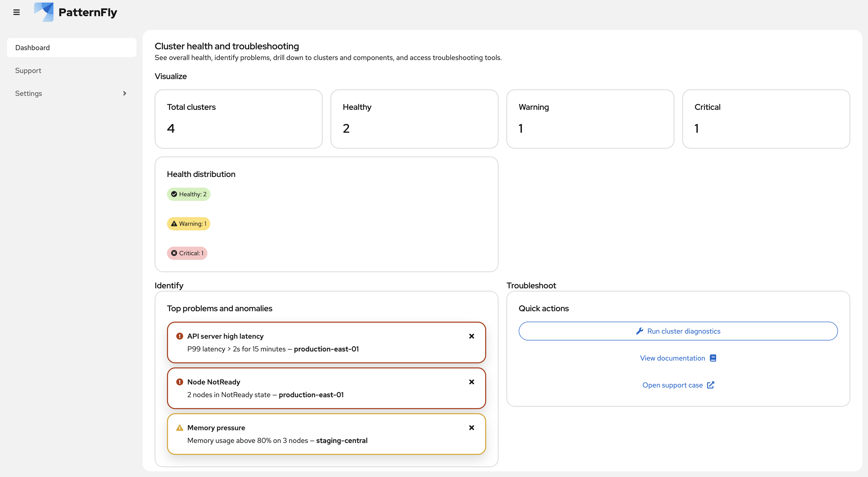Click the red critical icon on Node NotReady
Screen dimensions: 868x477
click(180, 382)
